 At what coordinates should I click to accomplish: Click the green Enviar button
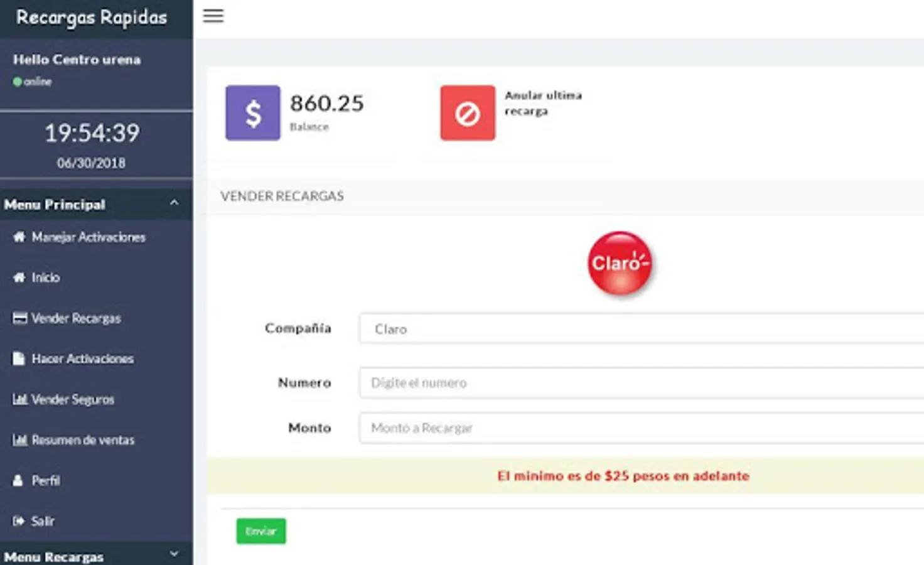click(x=261, y=531)
